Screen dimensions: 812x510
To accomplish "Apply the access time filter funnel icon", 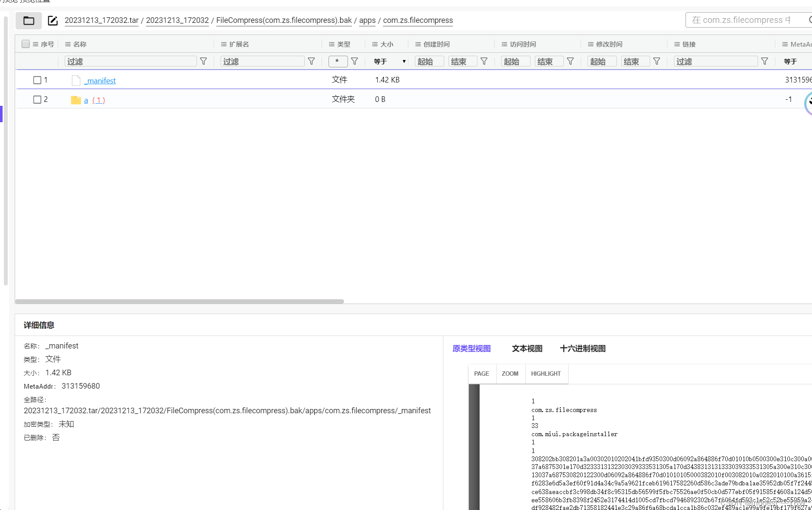I will click(x=570, y=61).
